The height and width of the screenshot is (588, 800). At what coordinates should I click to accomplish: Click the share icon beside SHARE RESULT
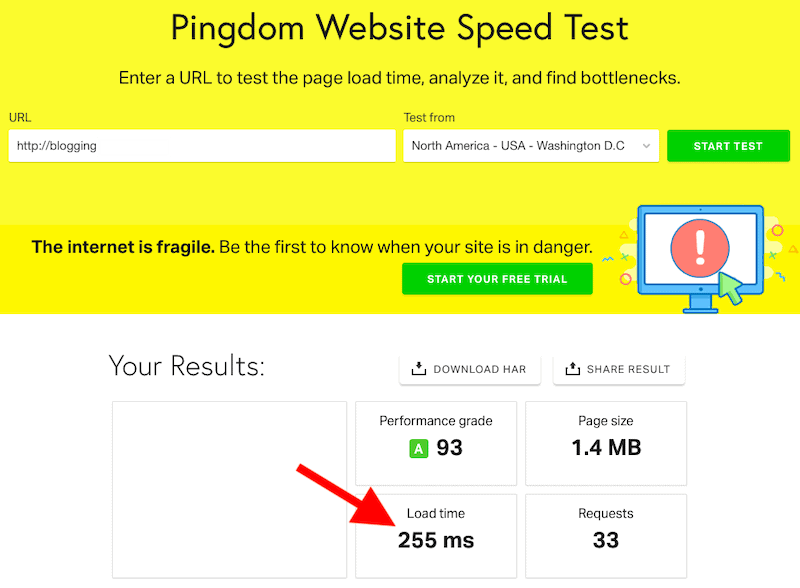573,369
